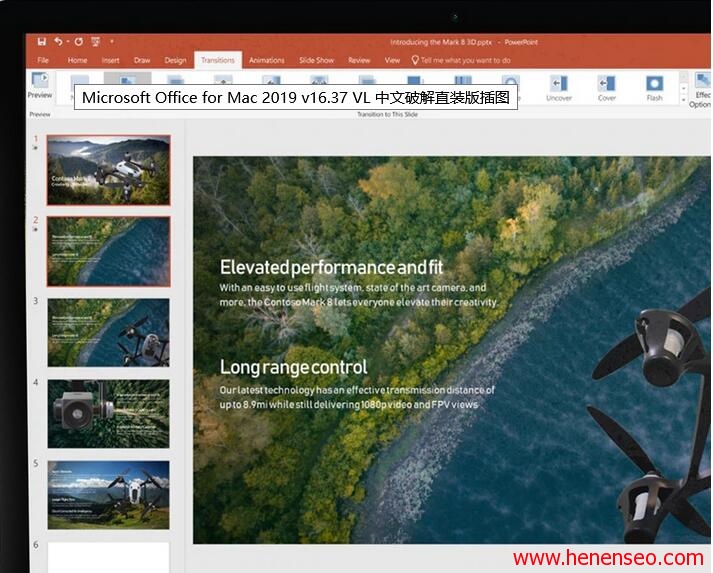Apply the Flash transition
Viewport: 713px width, 573px height.
[654, 88]
